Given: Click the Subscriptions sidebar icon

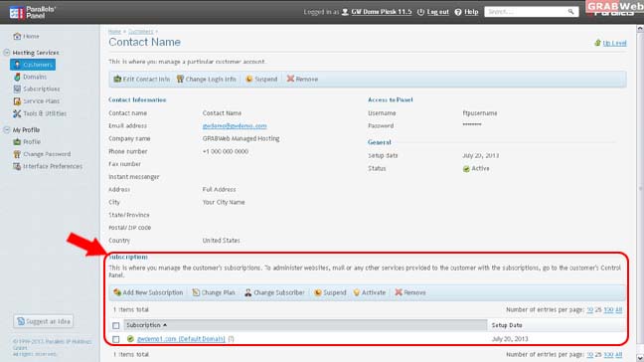Looking at the screenshot, I should pyautogui.click(x=17, y=89).
